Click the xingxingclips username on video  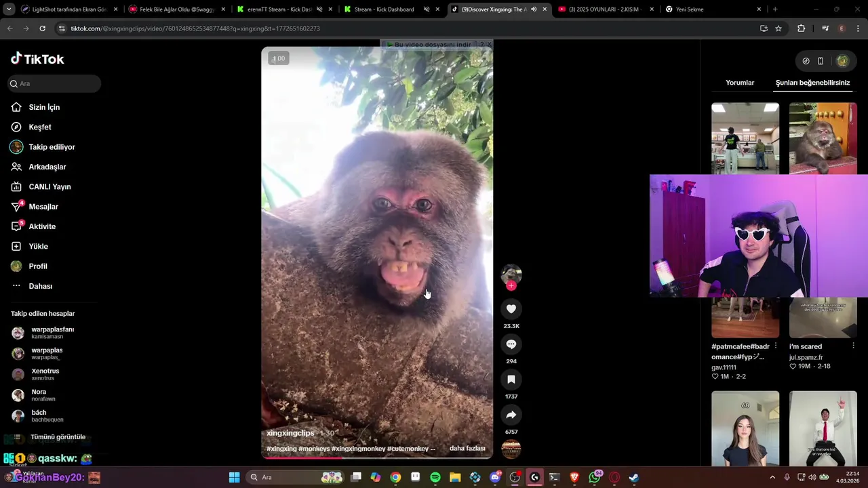(290, 433)
